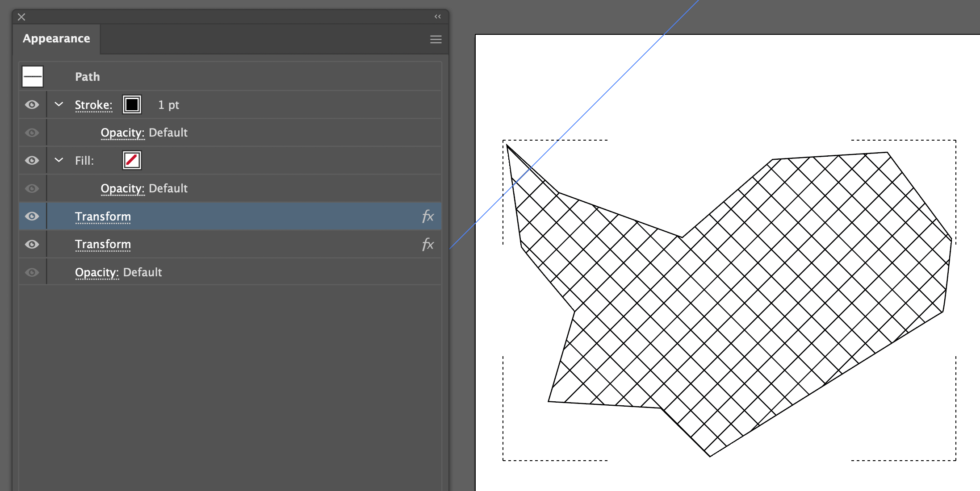
Task: Hide the Stroke attribute with its eye toggle
Action: (32, 104)
